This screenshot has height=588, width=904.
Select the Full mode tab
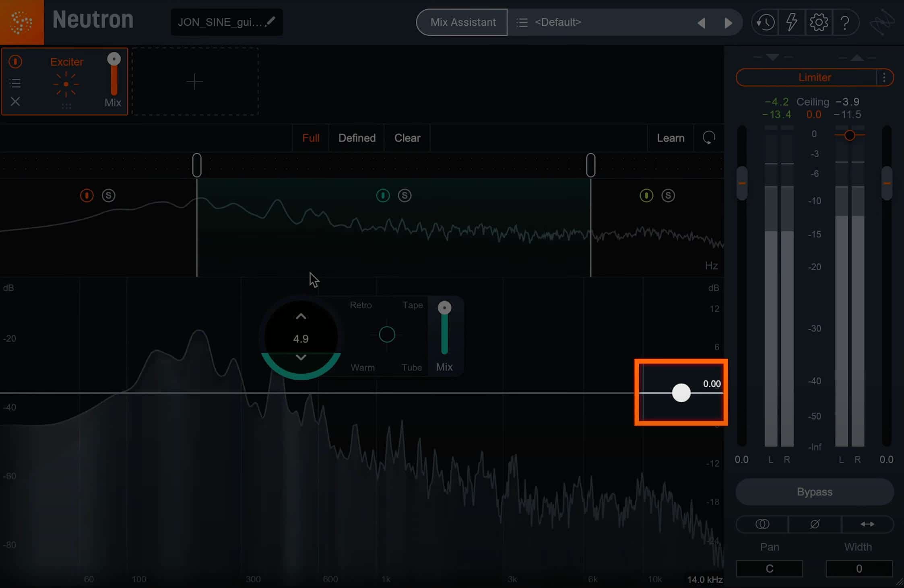point(311,138)
